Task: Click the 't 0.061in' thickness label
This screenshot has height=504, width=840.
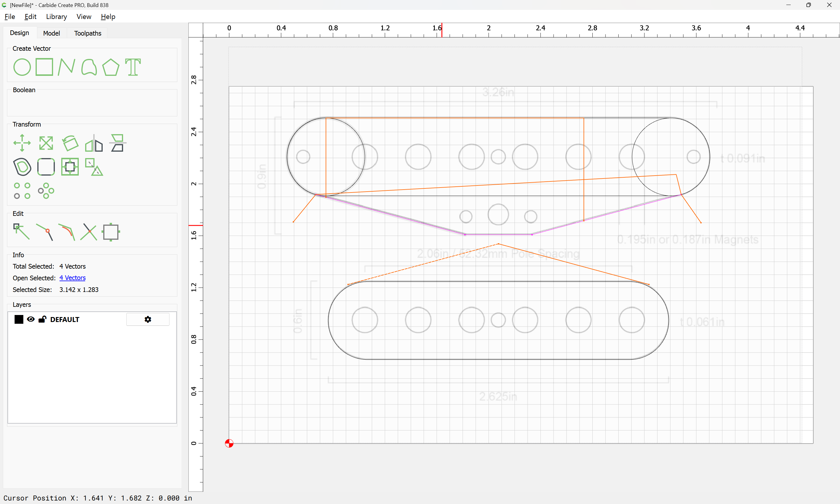Action: point(703,322)
